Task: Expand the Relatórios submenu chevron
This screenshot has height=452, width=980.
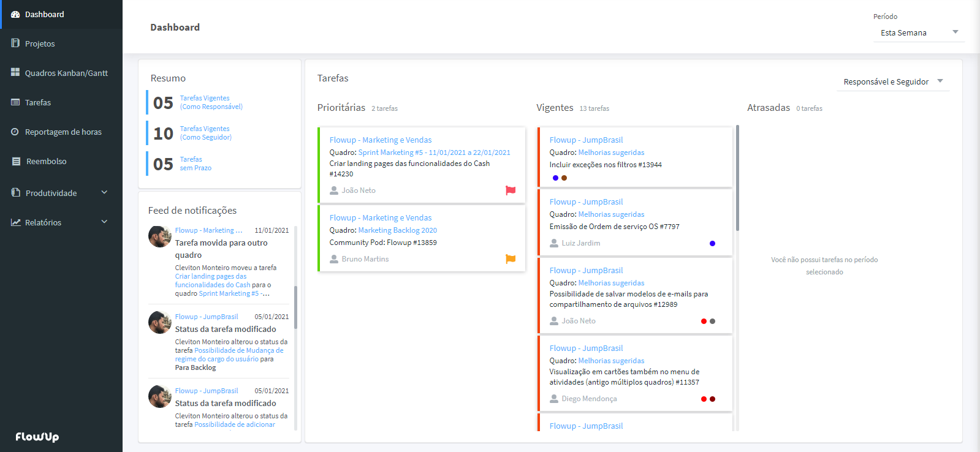Action: [x=104, y=222]
